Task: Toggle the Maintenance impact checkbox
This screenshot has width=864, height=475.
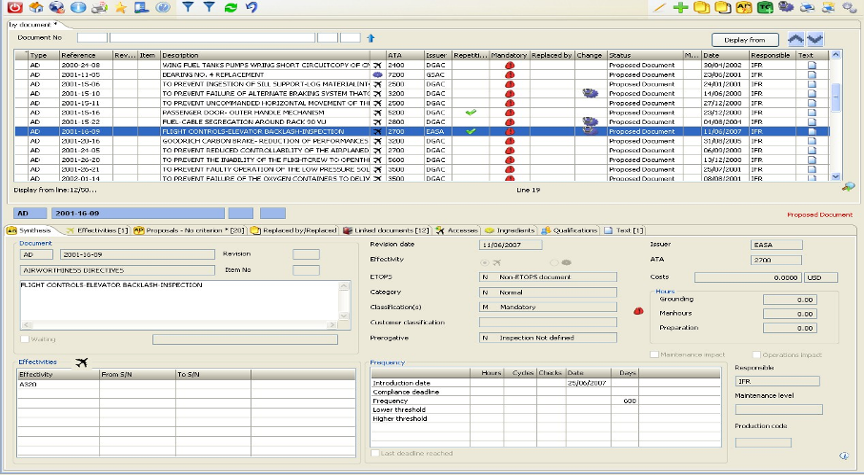Action: (x=654, y=354)
